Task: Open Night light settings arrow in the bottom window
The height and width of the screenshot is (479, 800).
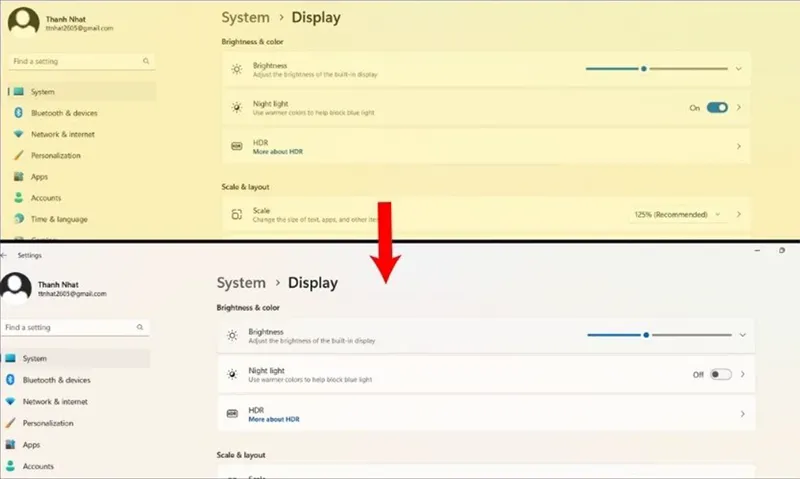Action: 742,374
